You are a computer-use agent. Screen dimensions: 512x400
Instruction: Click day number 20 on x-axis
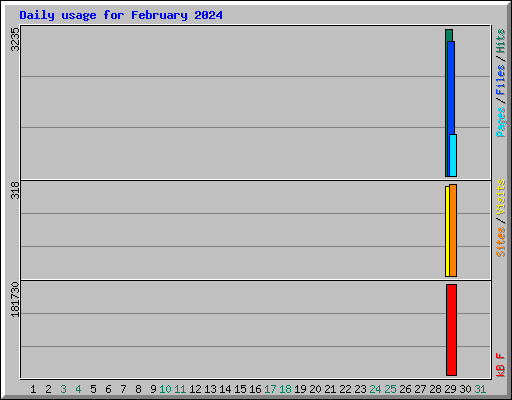point(315,389)
